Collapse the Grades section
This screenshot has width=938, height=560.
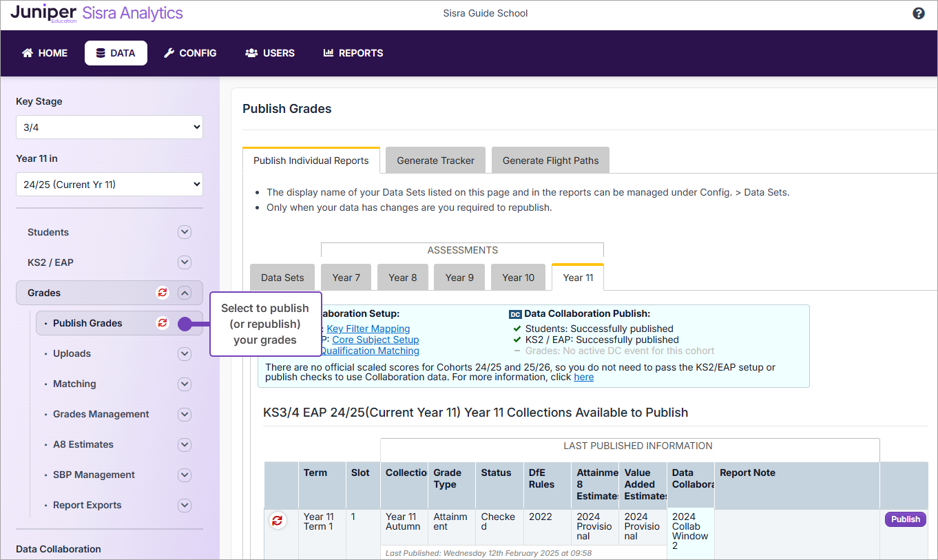pos(184,293)
